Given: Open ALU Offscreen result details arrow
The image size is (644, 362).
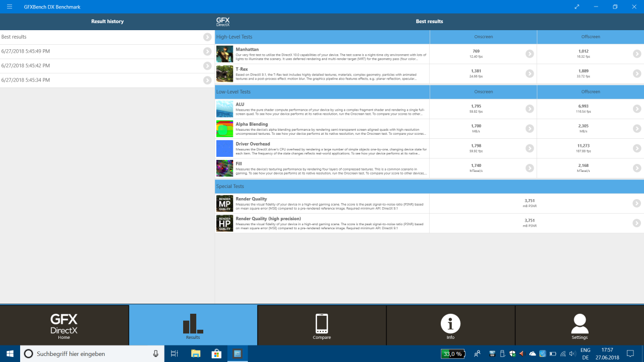Looking at the screenshot, I should 637,109.
